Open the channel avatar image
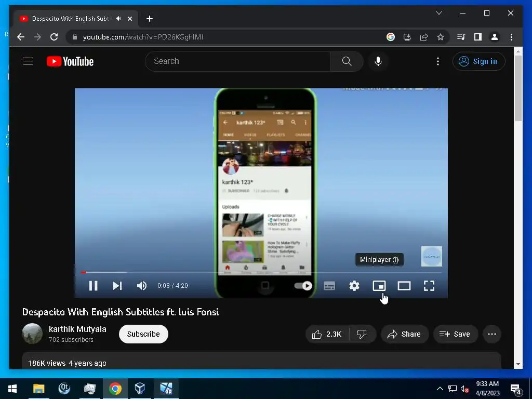The image size is (532, 399). (x=32, y=334)
